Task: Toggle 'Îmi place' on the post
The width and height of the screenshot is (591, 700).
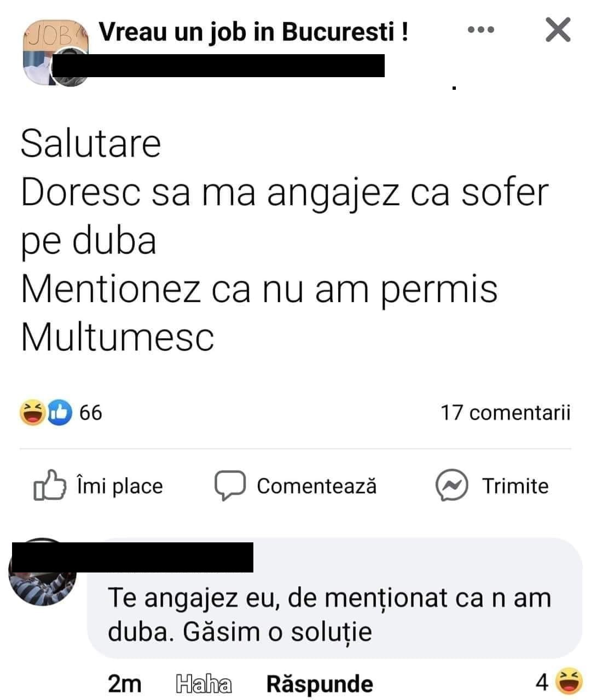Action: pyautogui.click(x=99, y=485)
